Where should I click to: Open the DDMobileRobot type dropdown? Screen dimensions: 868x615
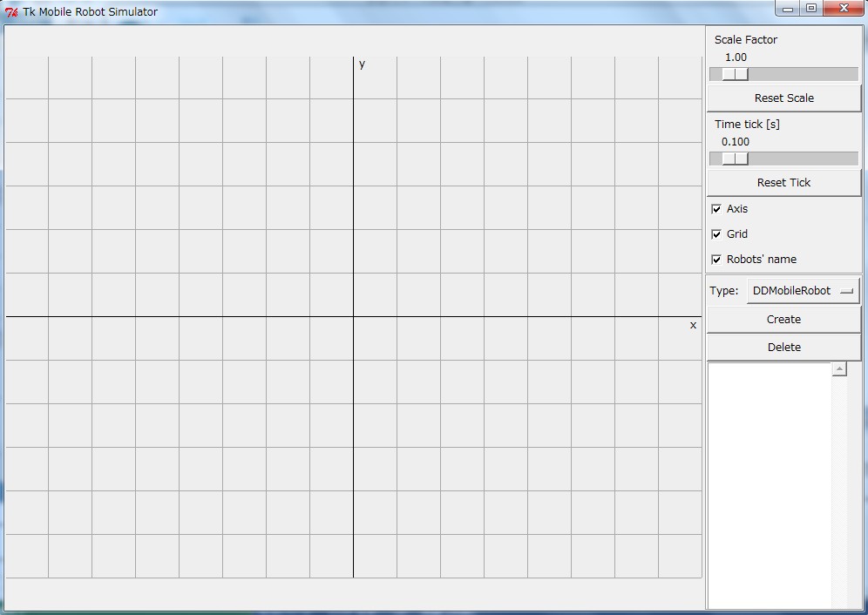click(804, 291)
